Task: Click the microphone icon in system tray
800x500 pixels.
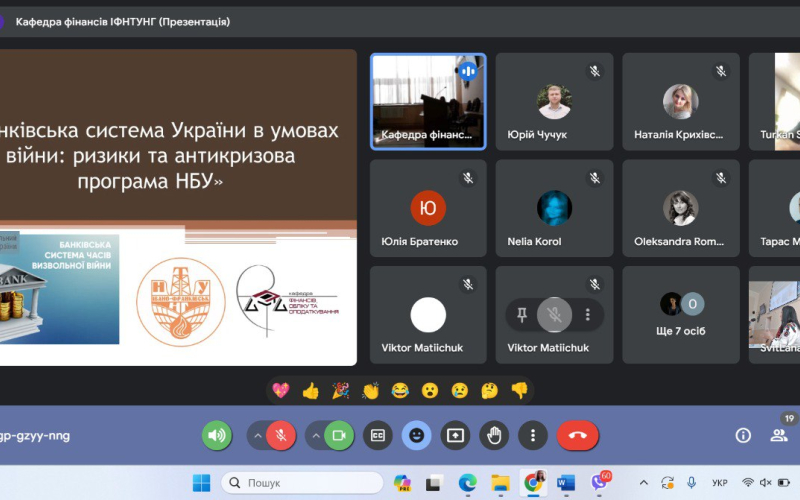Action: point(691,483)
